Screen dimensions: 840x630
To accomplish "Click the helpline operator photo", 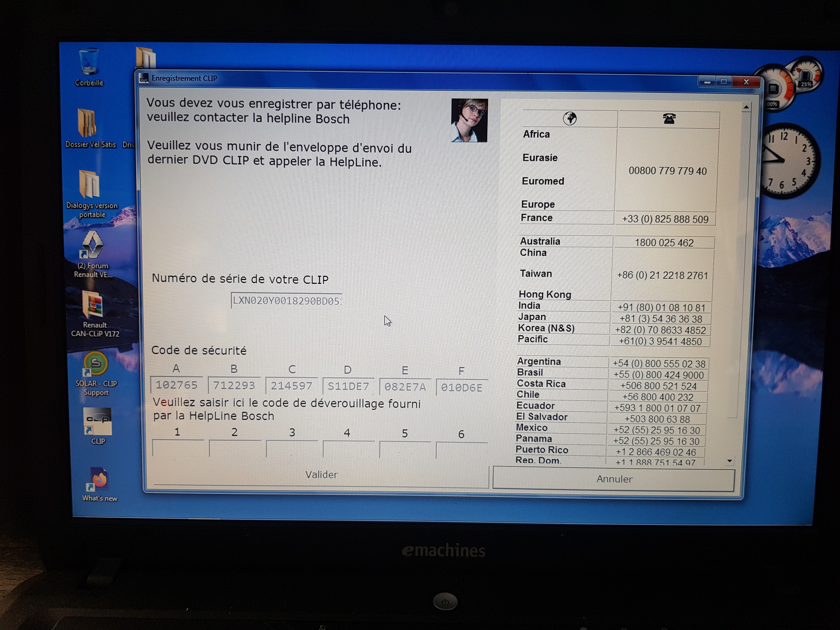I will [469, 120].
